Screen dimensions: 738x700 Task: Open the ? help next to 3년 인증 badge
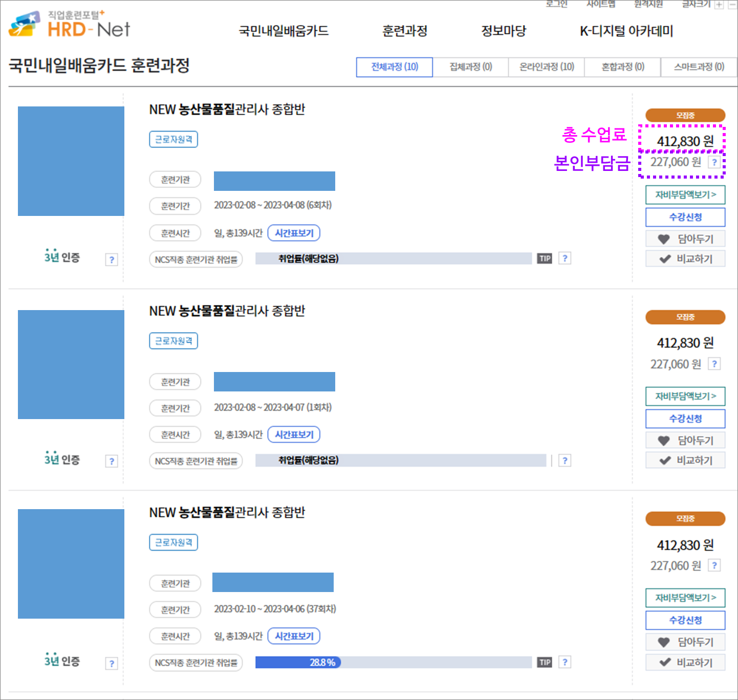[x=112, y=259]
